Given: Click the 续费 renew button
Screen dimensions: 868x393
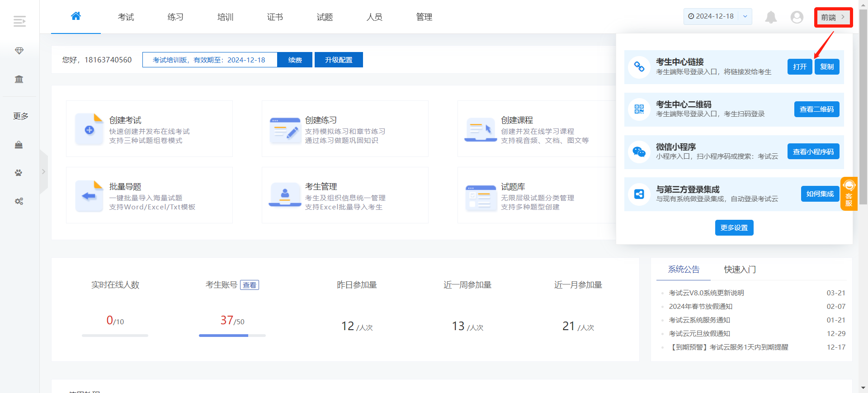Looking at the screenshot, I should [x=295, y=60].
